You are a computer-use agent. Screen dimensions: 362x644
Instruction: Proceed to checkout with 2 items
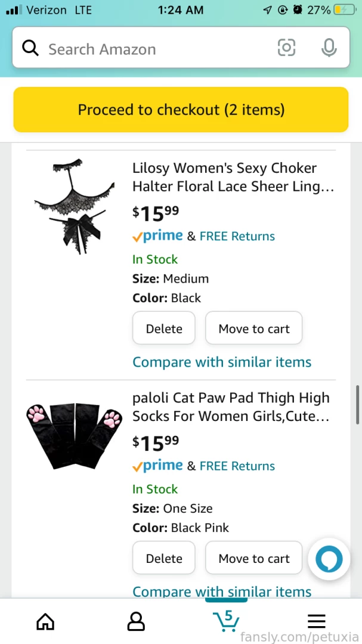(x=181, y=110)
